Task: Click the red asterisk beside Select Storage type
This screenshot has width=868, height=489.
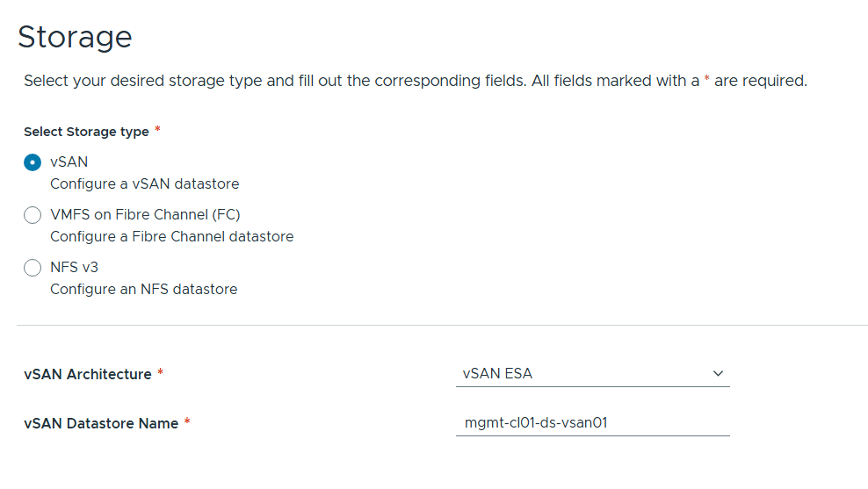Action: (x=157, y=130)
